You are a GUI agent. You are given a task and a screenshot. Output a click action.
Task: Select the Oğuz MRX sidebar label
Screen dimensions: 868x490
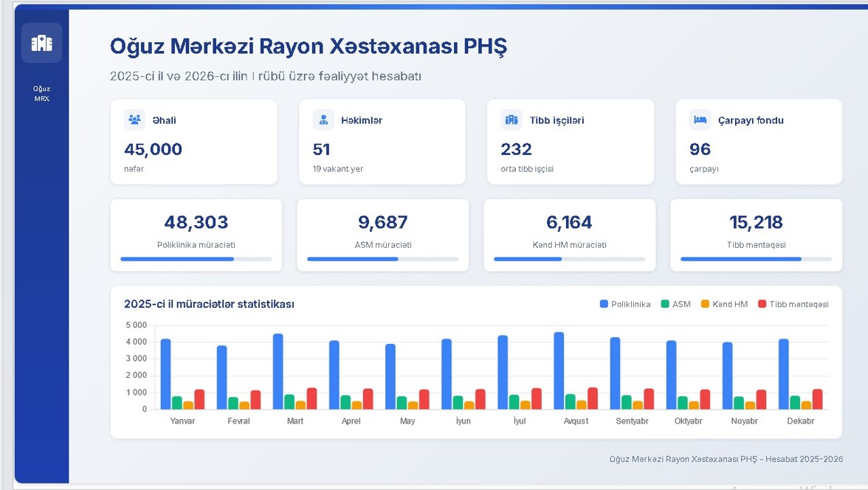coord(41,94)
